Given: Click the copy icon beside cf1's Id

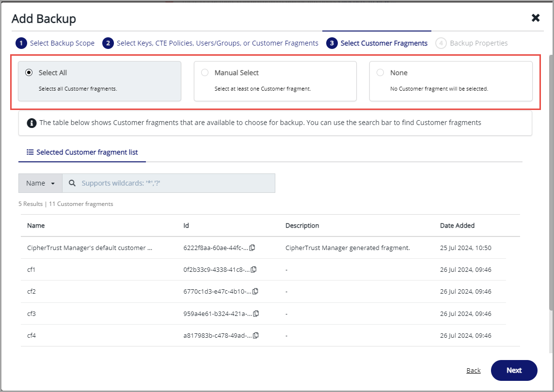Looking at the screenshot, I should pos(254,270).
